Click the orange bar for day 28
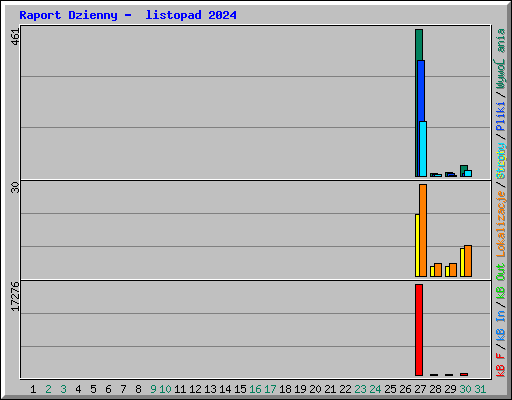512x400 pixels. tap(438, 270)
